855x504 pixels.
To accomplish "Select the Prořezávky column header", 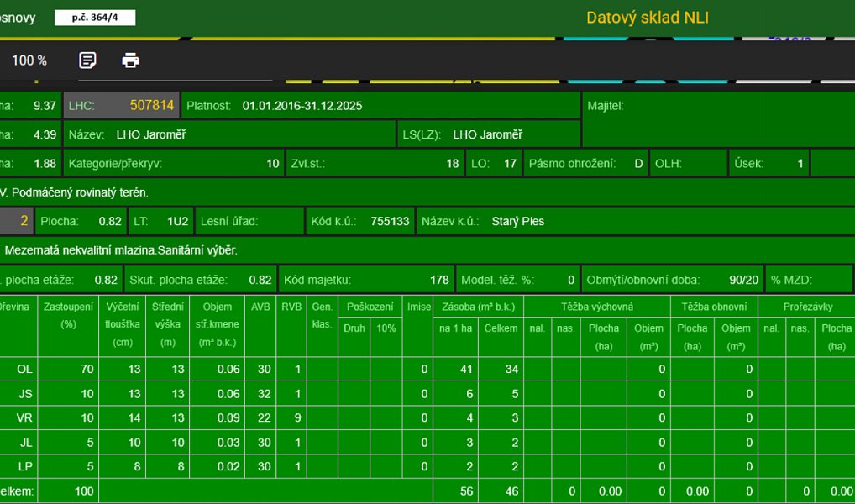I will click(808, 307).
